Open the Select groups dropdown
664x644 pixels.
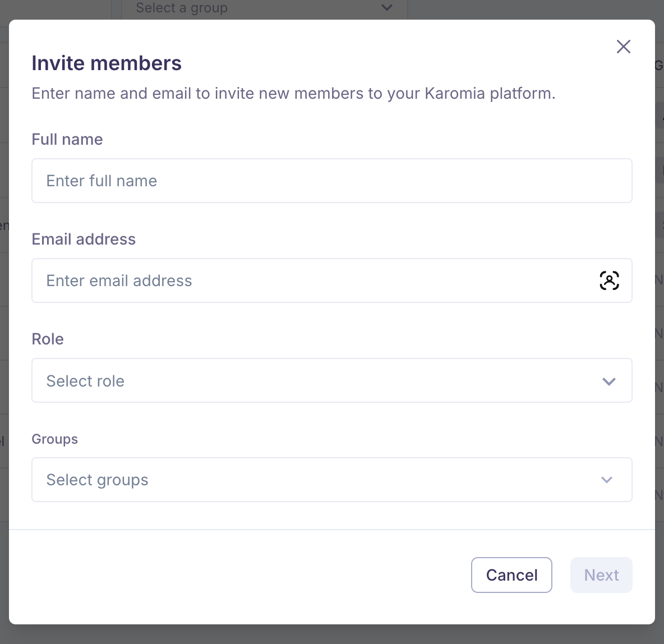[x=332, y=480]
